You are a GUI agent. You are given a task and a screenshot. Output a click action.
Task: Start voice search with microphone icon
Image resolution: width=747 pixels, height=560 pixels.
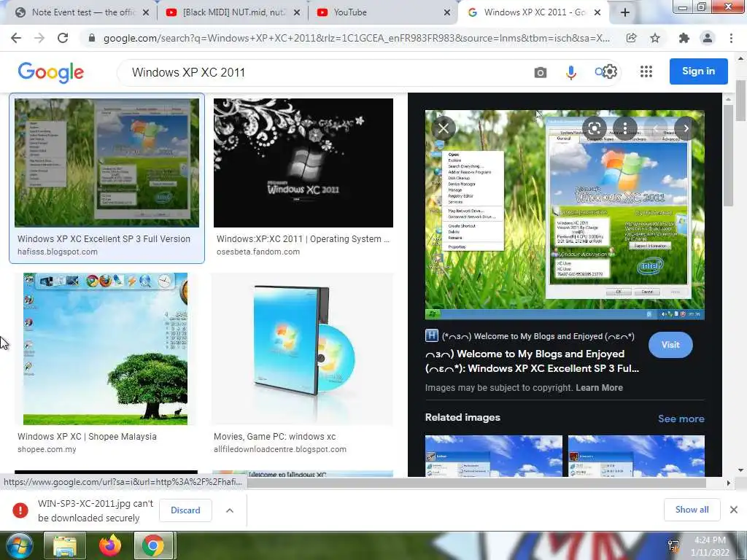pyautogui.click(x=570, y=72)
